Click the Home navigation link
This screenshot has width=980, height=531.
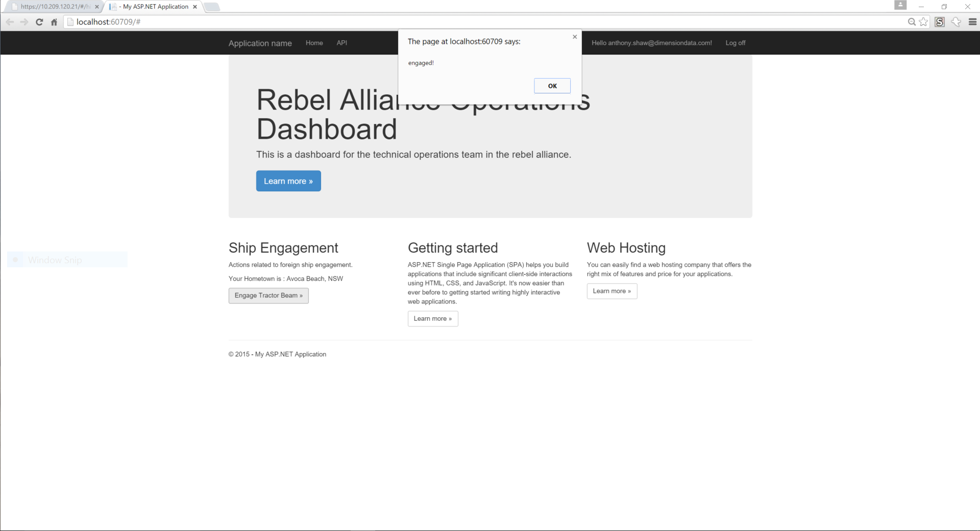(314, 43)
